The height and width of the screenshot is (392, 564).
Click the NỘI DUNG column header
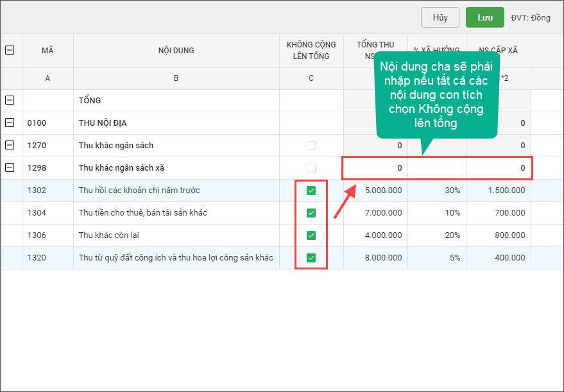pos(176,51)
